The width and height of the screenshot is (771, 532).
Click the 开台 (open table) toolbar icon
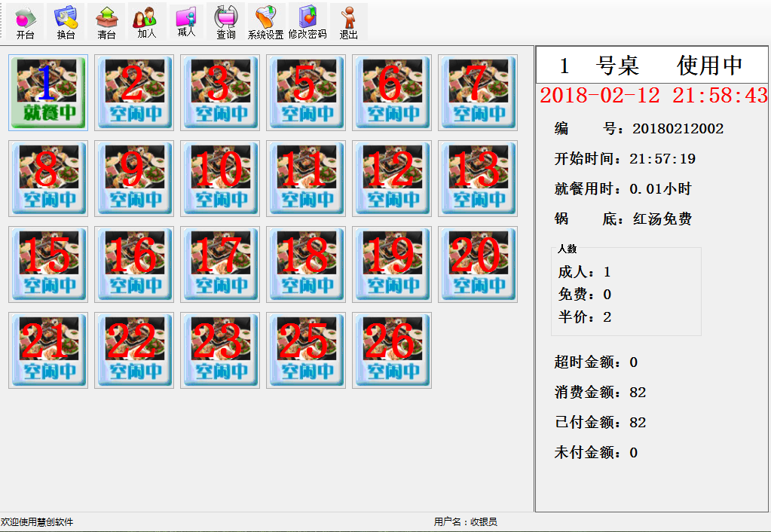[25, 22]
